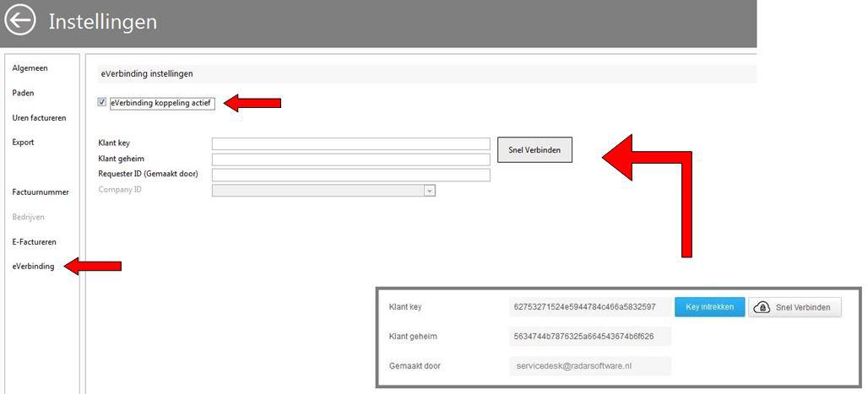Click the Requester ID (Gemaakt door) field

351,175
